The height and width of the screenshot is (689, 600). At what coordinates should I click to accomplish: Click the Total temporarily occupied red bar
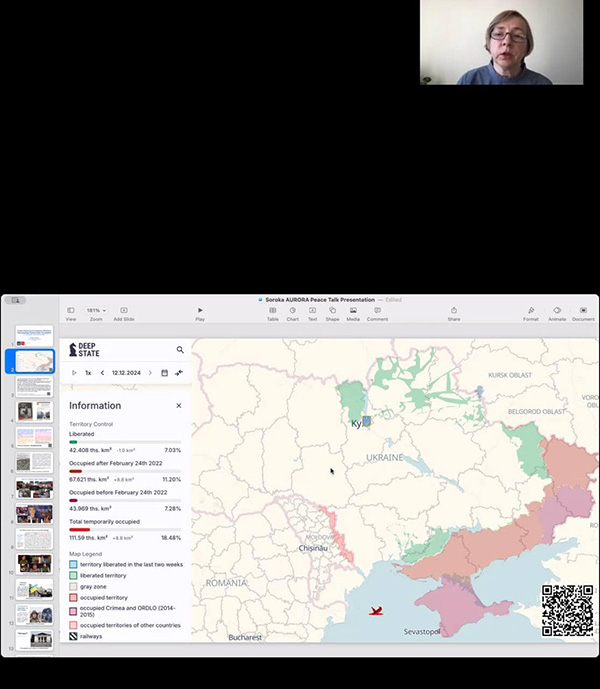click(x=125, y=529)
